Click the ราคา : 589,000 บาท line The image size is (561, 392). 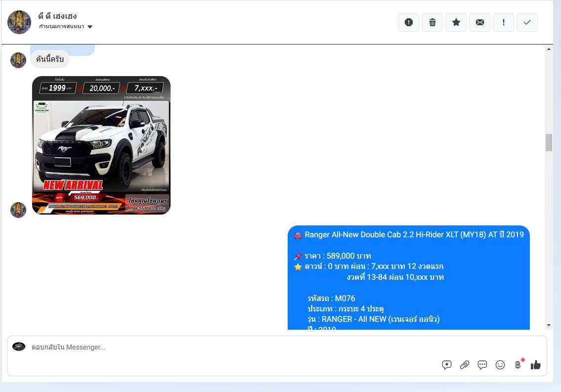click(333, 256)
